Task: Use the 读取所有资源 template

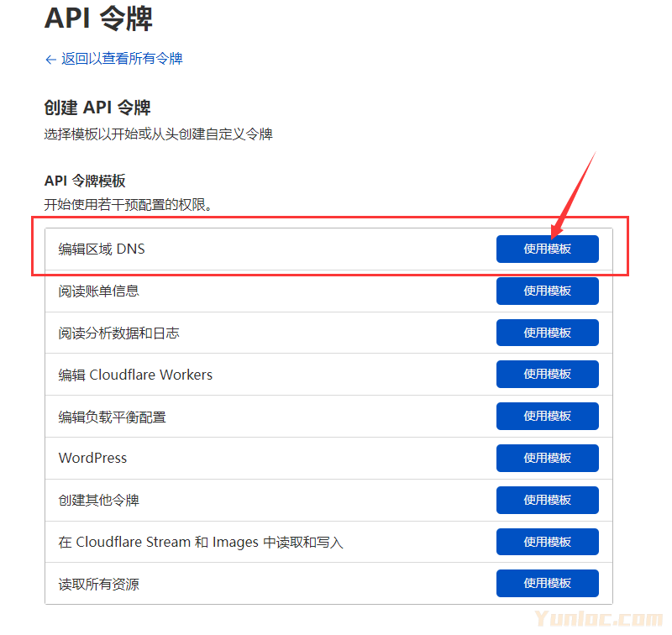Action: (547, 583)
